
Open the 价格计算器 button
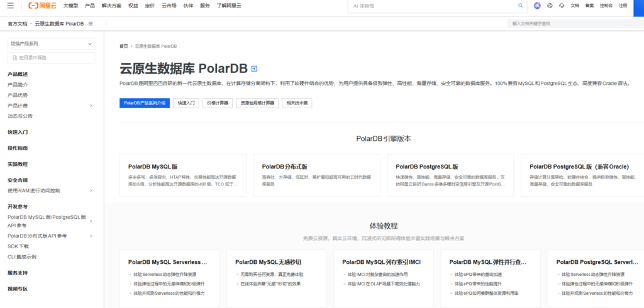[218, 103]
